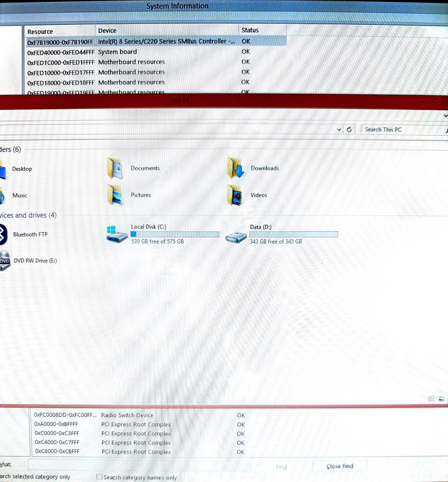Click the refresh icon beside the address bar
The image size is (448, 482).
coord(349,130)
